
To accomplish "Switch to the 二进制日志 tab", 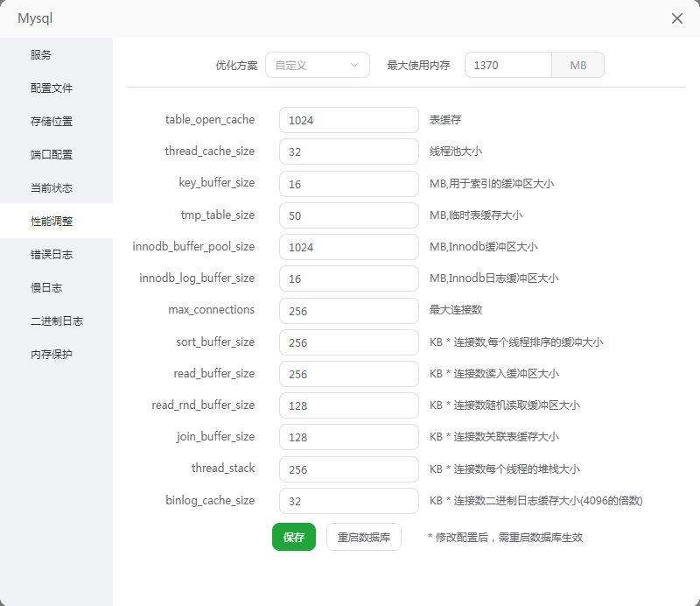I will (x=56, y=321).
